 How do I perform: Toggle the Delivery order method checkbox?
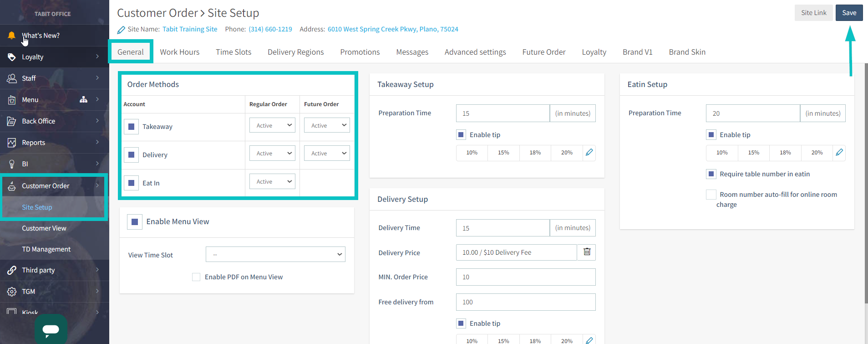131,155
